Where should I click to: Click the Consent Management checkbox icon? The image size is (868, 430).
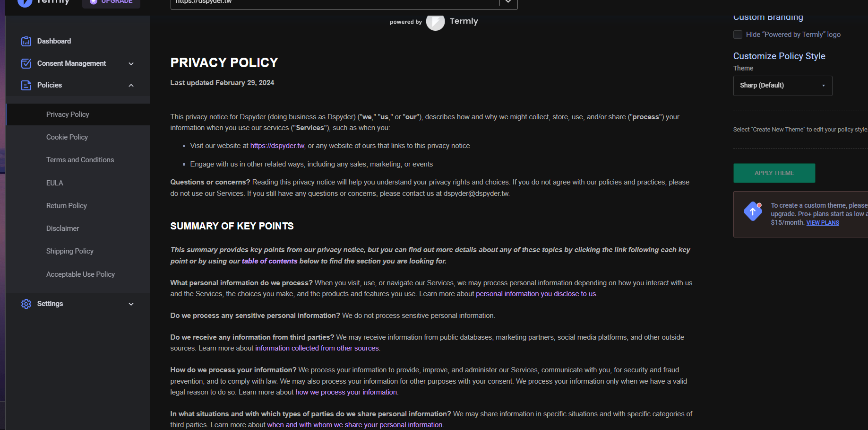coord(26,63)
